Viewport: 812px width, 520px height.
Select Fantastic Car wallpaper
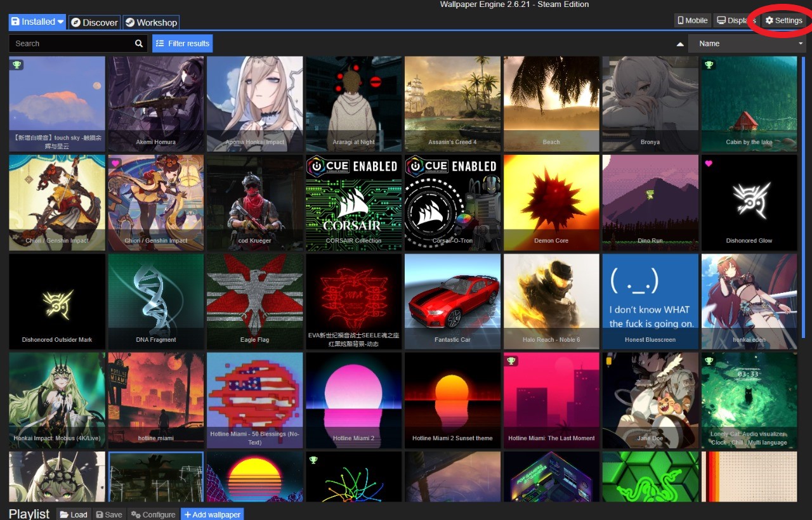coord(453,302)
